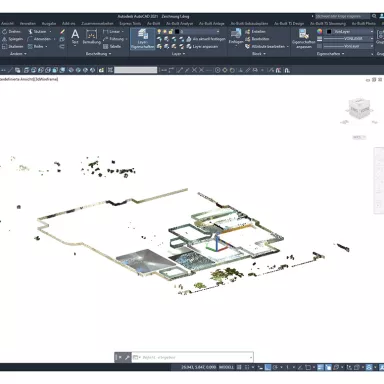Expand the Block panel dropdown
This screenshot has width=384, height=384.
259,54
